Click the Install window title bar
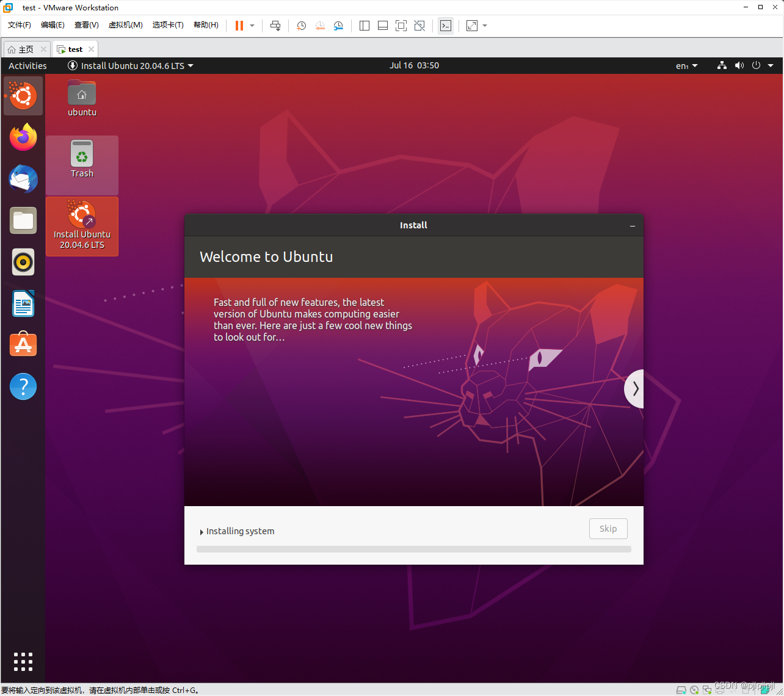This screenshot has height=696, width=784. click(x=414, y=225)
